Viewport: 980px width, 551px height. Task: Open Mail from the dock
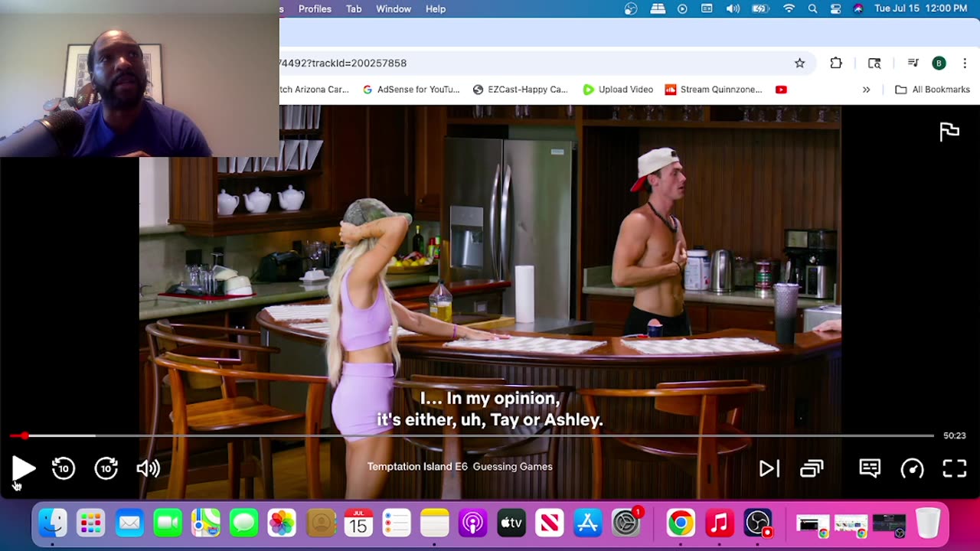(x=129, y=523)
